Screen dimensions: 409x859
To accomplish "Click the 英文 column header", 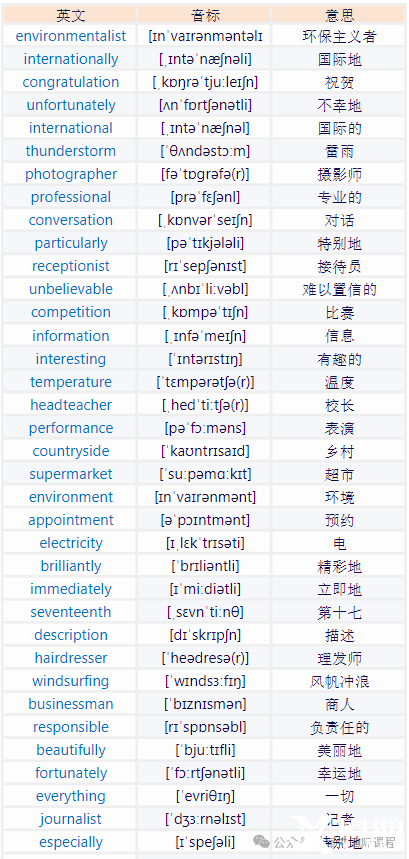I will tap(71, 15).
